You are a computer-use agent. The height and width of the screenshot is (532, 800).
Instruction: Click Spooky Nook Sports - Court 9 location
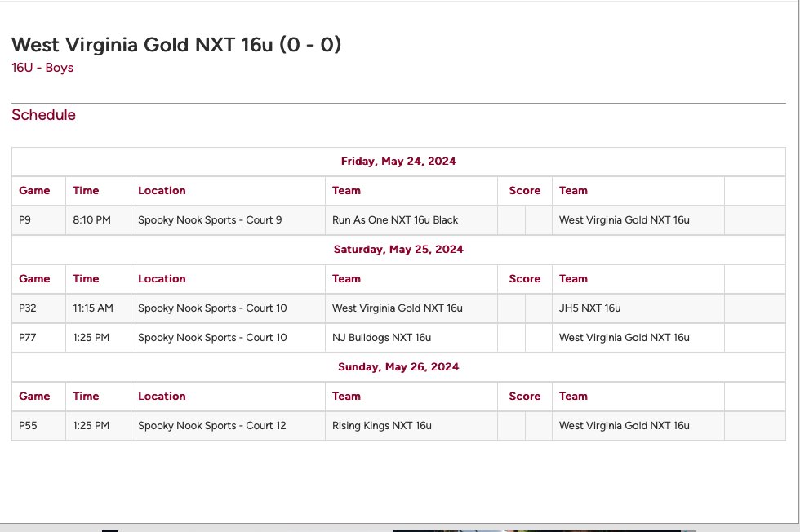pyautogui.click(x=207, y=219)
